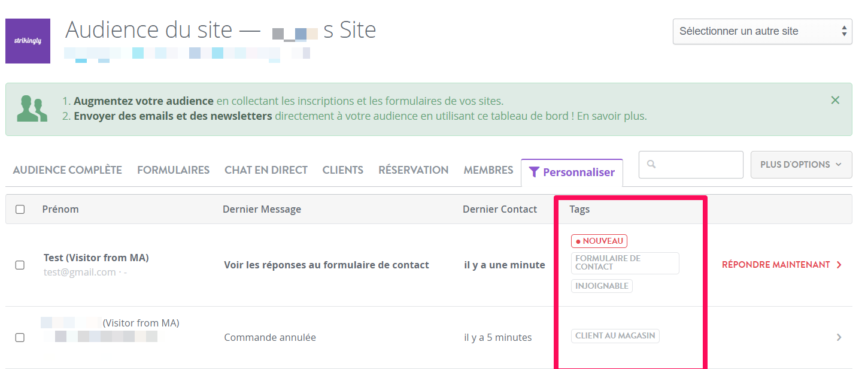868x369 pixels.
Task: Click the Strikingly logo icon
Action: [x=28, y=41]
